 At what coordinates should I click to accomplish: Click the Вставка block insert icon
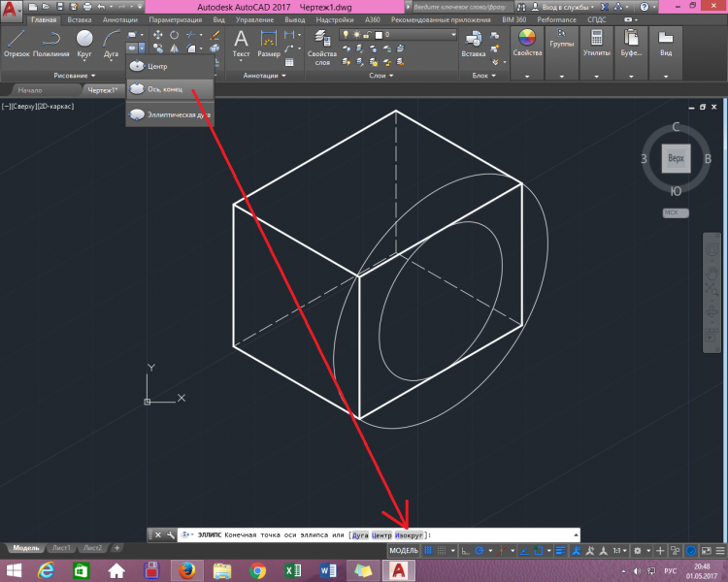coord(473,44)
